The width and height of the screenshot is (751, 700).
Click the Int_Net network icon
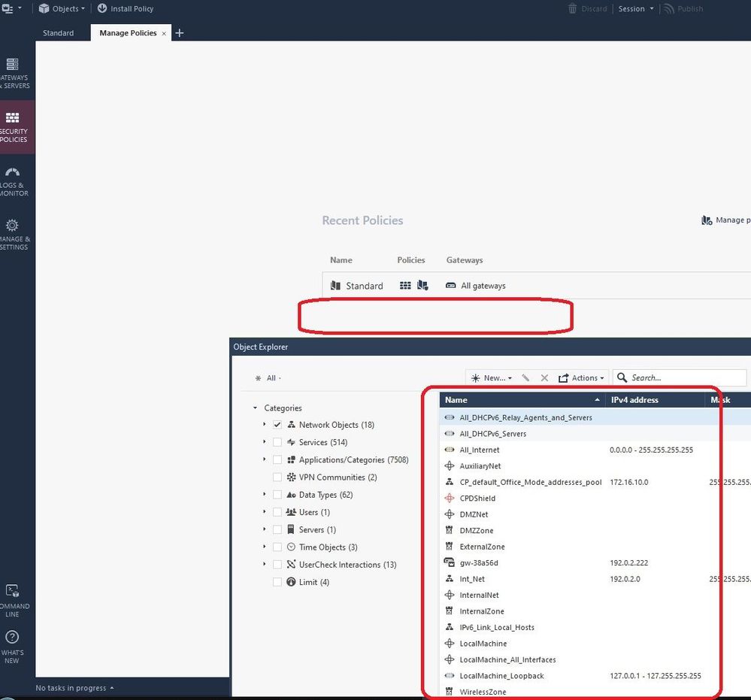(450, 579)
